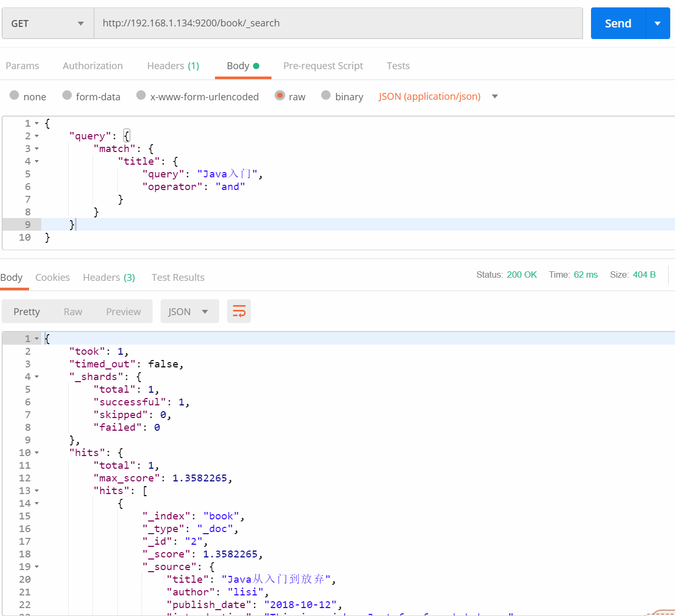Switch response view to Preview
This screenshot has height=616, width=675.
pyautogui.click(x=123, y=311)
